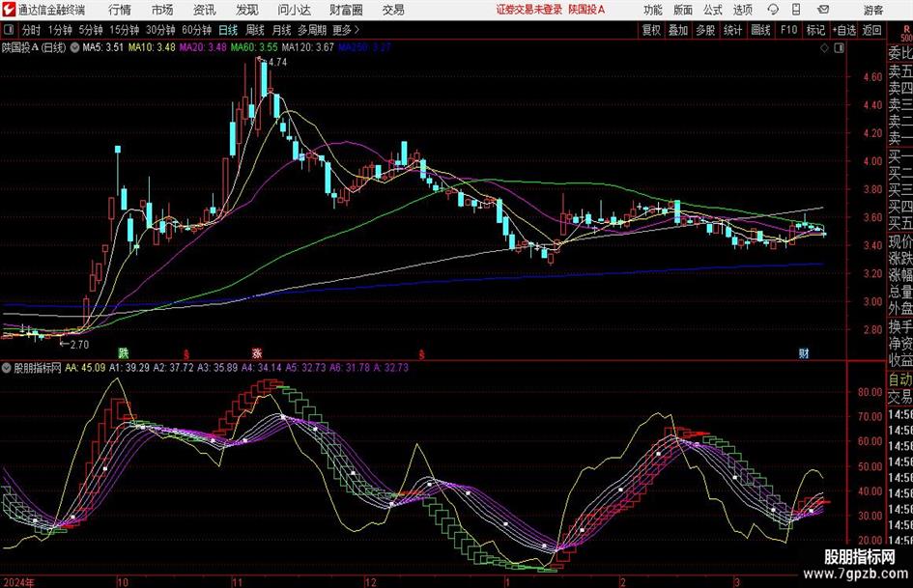This screenshot has height=588, width=913.
Task: Open the 版面 menu
Action: pyautogui.click(x=682, y=10)
